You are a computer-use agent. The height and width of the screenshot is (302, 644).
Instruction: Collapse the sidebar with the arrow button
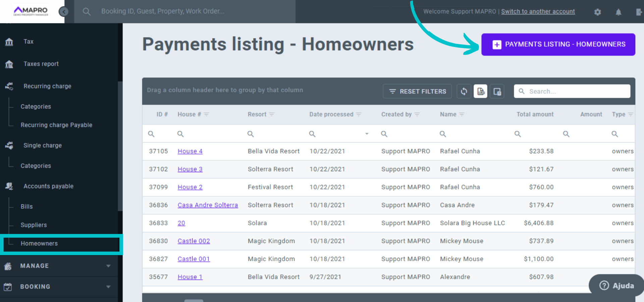tap(63, 12)
